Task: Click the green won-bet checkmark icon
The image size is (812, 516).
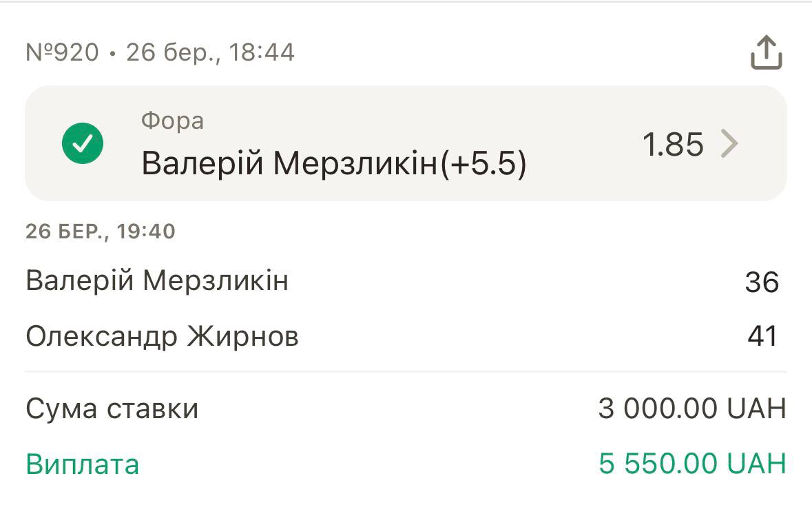Action: (83, 144)
